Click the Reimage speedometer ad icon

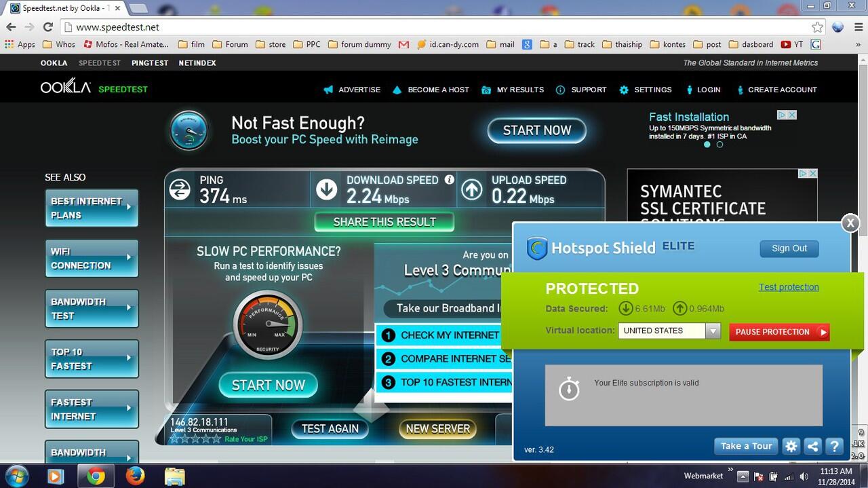tap(188, 130)
